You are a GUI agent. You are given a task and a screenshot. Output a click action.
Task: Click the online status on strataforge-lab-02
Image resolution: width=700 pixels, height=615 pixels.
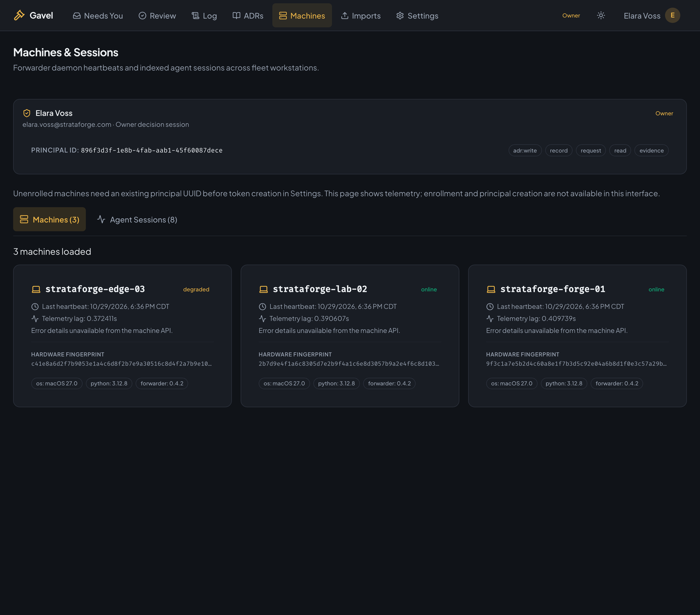(x=429, y=290)
